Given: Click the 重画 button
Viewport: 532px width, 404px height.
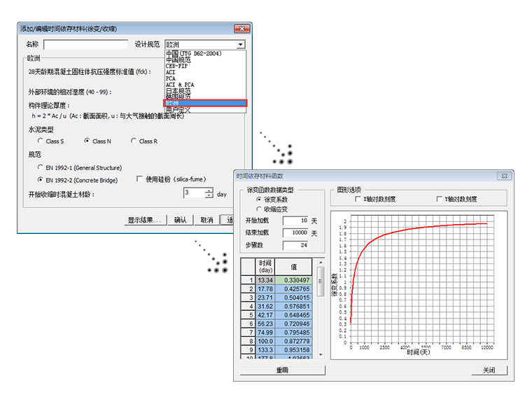Looking at the screenshot, I should 282,370.
